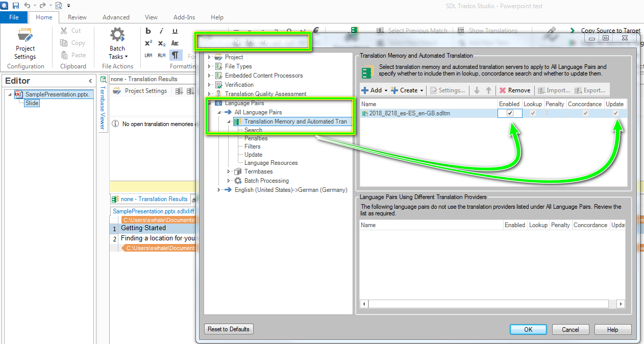Apply italic formatting

[162, 31]
